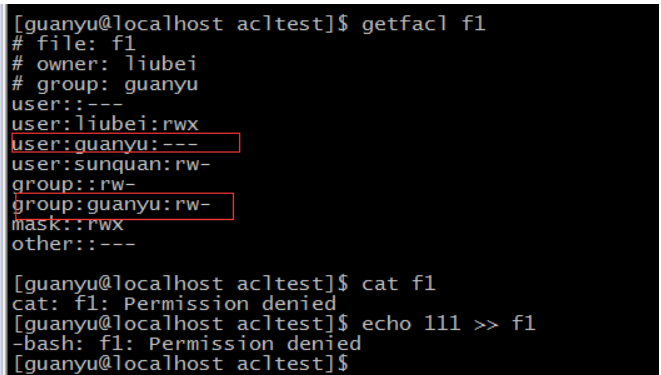Click the '-bash: f1: Permission denied' message
The image size is (661, 375).
click(186, 344)
